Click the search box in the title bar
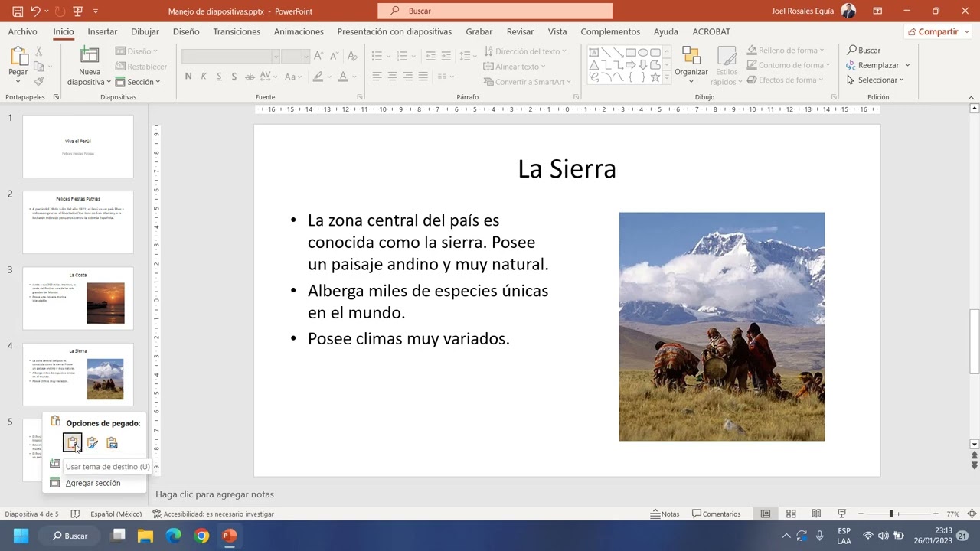The height and width of the screenshot is (551, 980). (x=495, y=11)
